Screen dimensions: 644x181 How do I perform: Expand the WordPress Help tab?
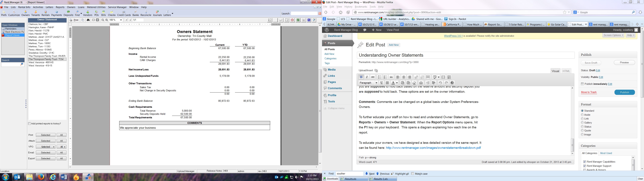click(x=631, y=36)
